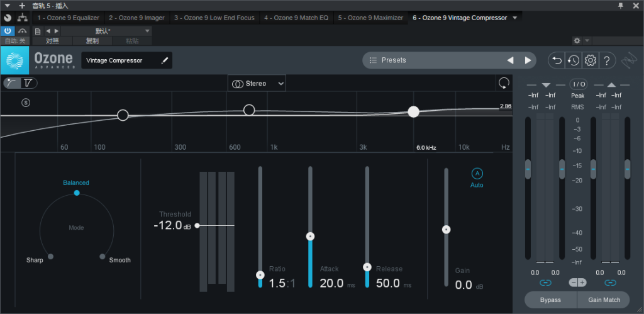Add a new insert with plus icon
Image resolution: width=644 pixels, height=314 pixels.
[22, 6]
